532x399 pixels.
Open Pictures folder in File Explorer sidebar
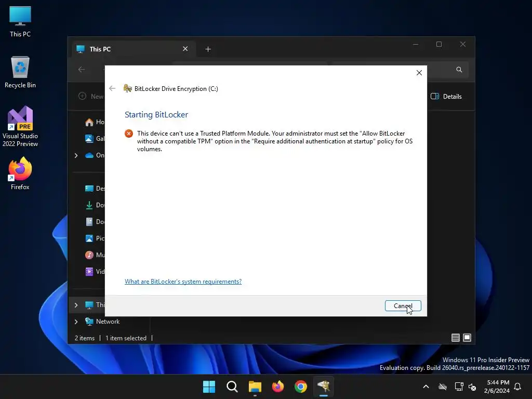point(95,238)
